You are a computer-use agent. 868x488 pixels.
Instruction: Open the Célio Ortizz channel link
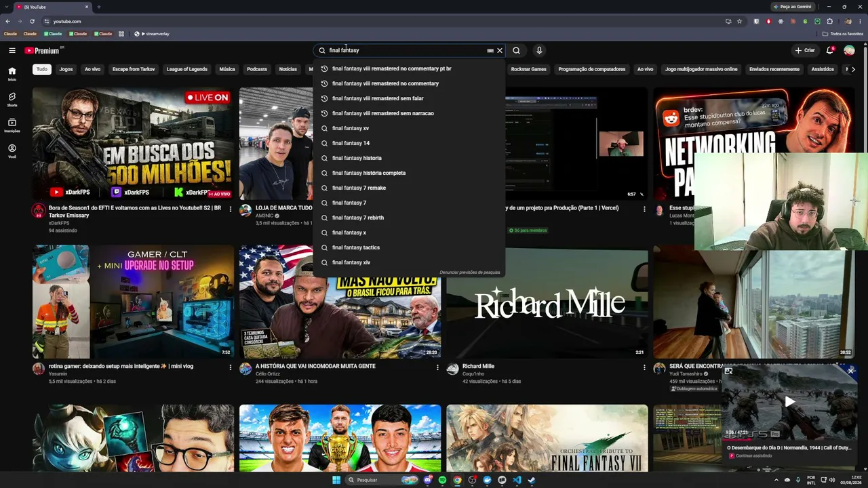pos(267,373)
